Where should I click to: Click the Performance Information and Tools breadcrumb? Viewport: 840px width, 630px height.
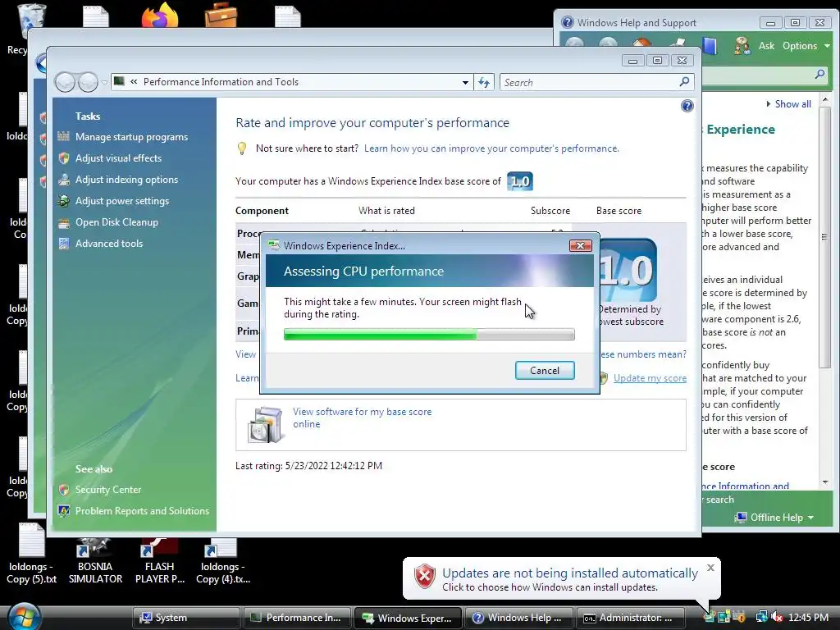221,82
